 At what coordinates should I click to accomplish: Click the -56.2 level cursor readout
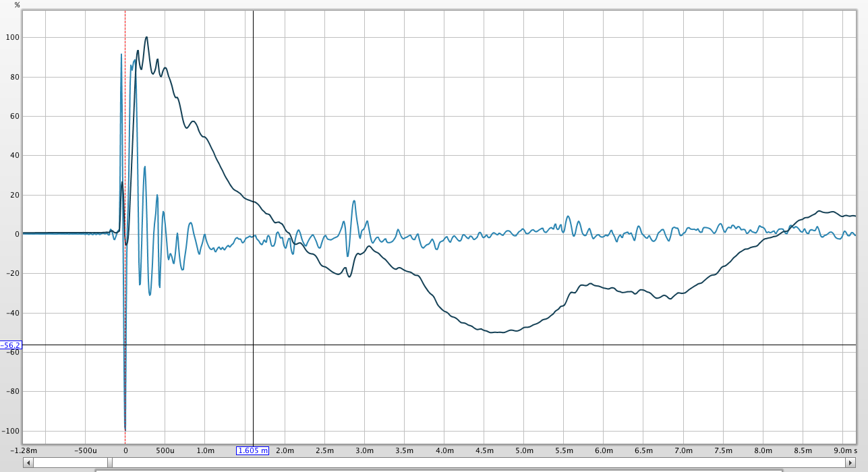[x=11, y=345]
